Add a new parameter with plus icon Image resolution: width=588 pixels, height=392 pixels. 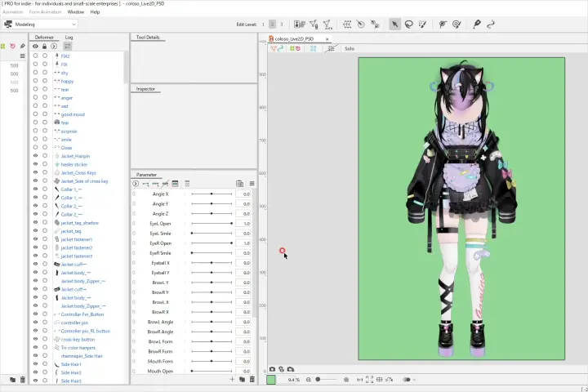pos(232,379)
